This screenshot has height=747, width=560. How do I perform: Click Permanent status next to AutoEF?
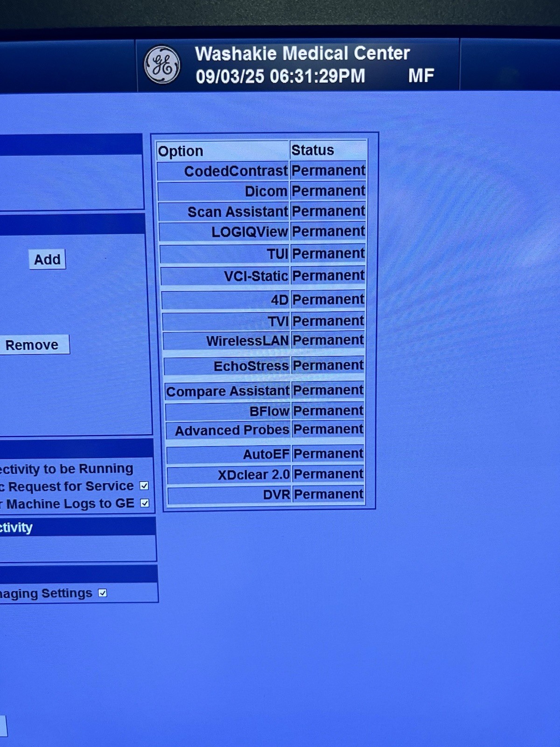click(x=329, y=454)
